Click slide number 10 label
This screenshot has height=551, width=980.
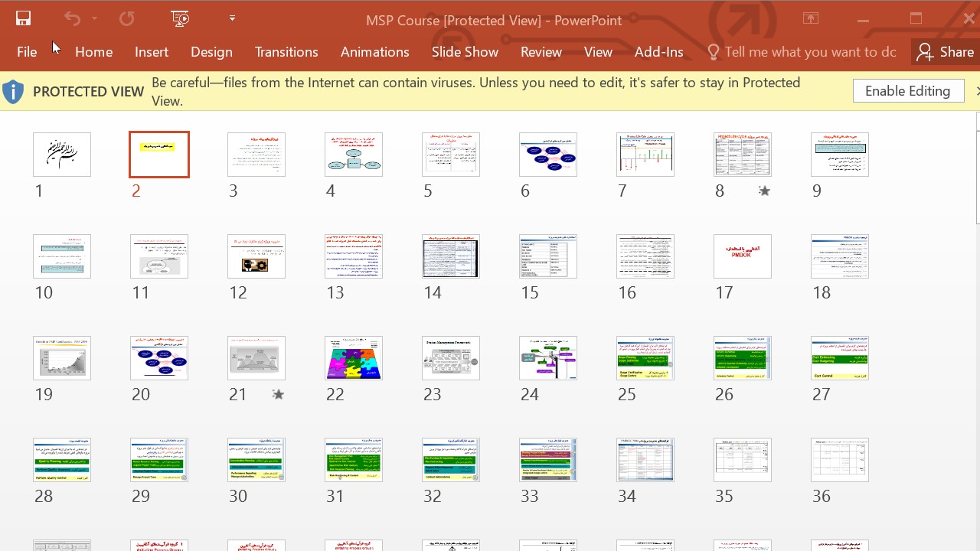pyautogui.click(x=44, y=293)
